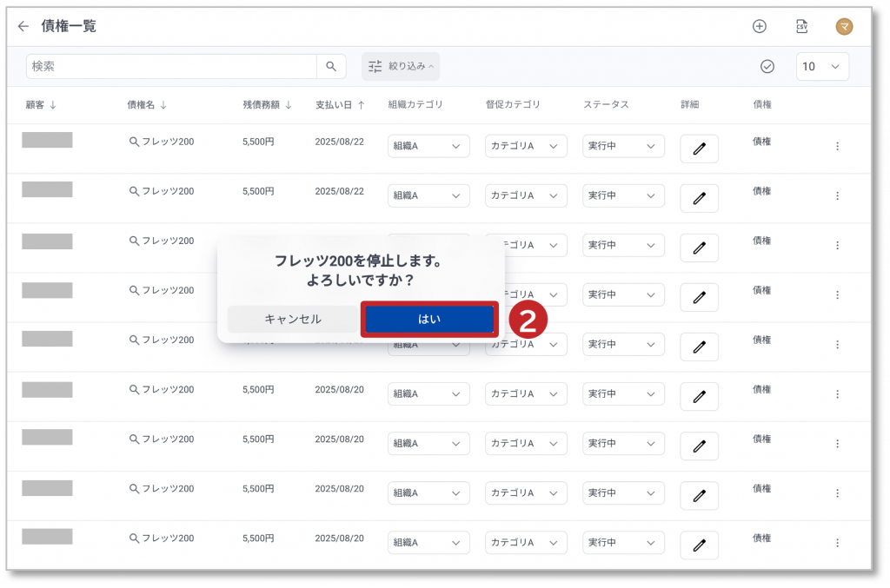
Task: Click はい to confirm stopping
Action: tap(429, 319)
